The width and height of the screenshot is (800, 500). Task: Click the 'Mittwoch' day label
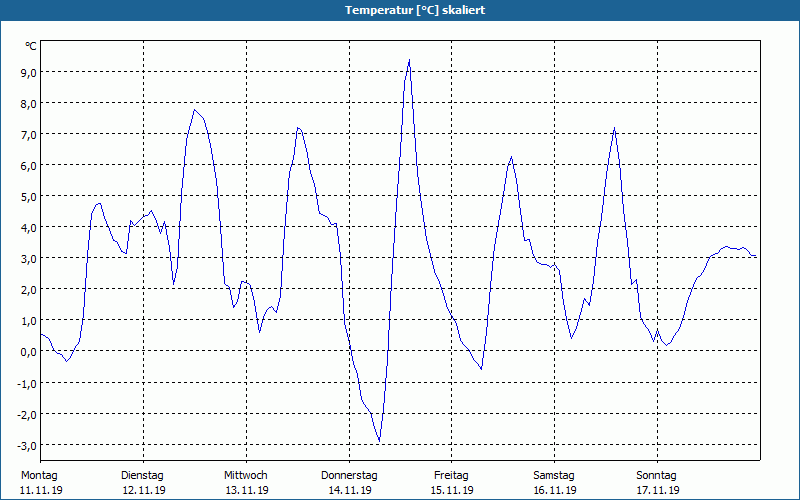click(245, 476)
